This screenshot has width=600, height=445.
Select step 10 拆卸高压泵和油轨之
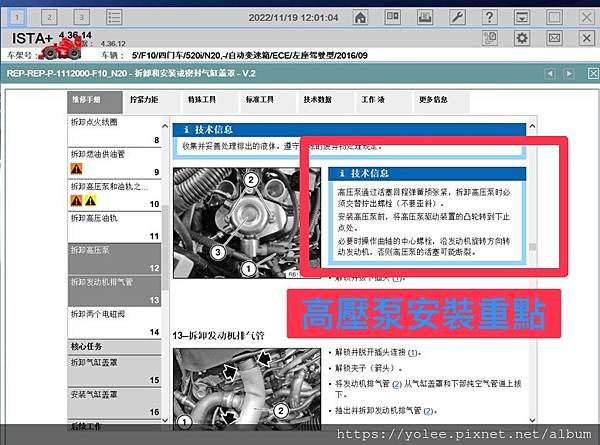pyautogui.click(x=114, y=195)
